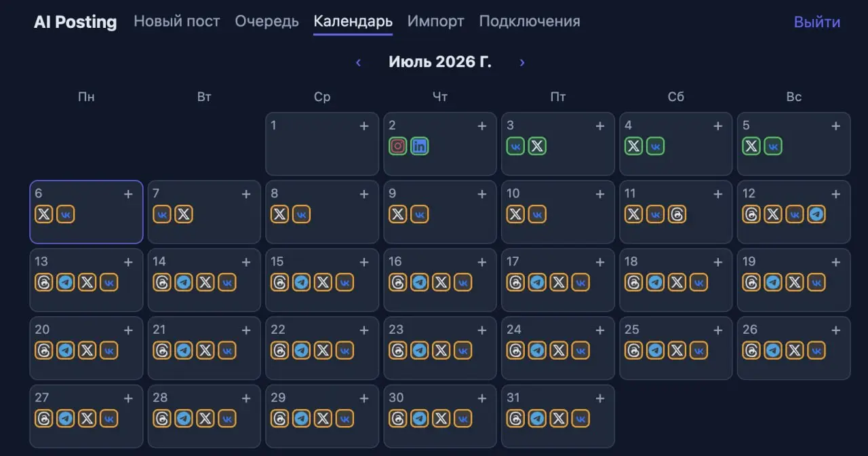Click Telegram post icon on July 27
Viewport: 868px width, 456px height.
(x=66, y=419)
